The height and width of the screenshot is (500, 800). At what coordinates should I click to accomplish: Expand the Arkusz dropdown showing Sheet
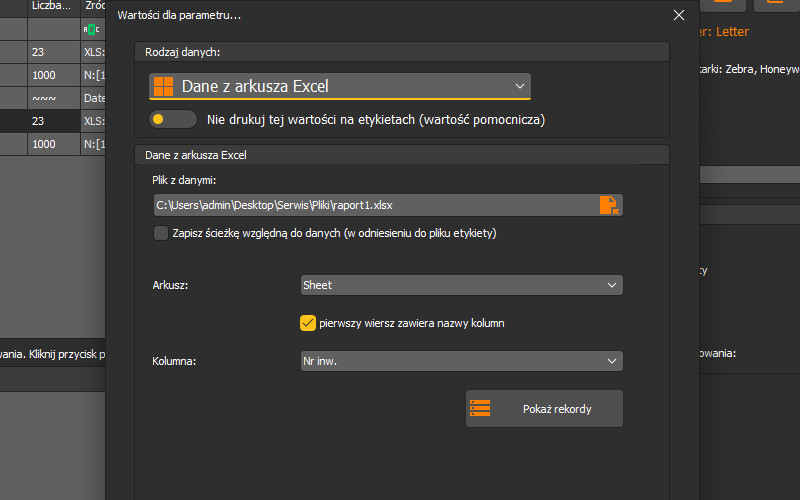461,285
